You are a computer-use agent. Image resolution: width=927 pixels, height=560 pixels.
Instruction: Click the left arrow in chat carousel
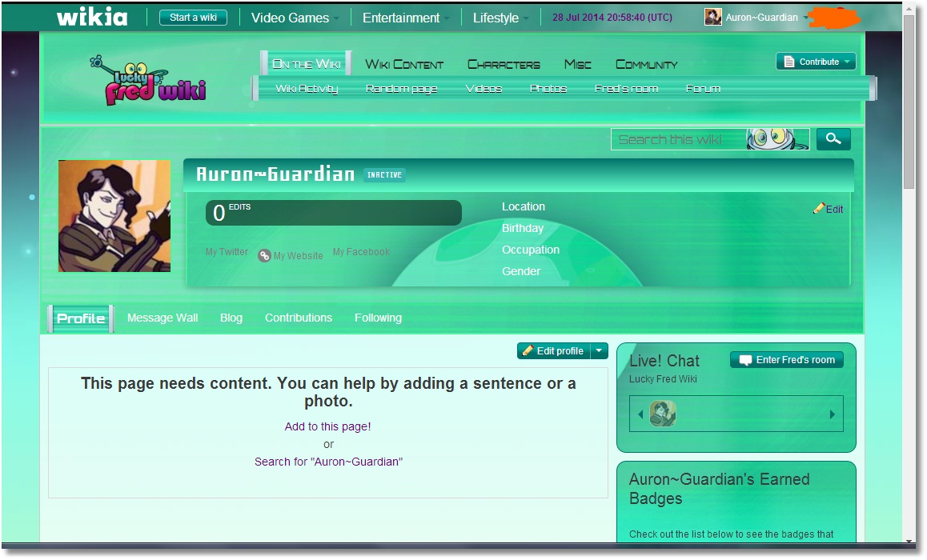point(640,414)
